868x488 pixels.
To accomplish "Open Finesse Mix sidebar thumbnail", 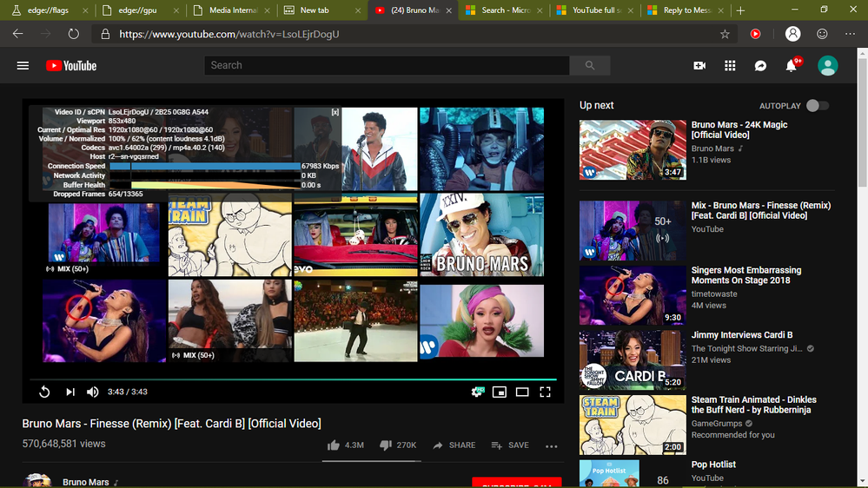I will pos(633,230).
